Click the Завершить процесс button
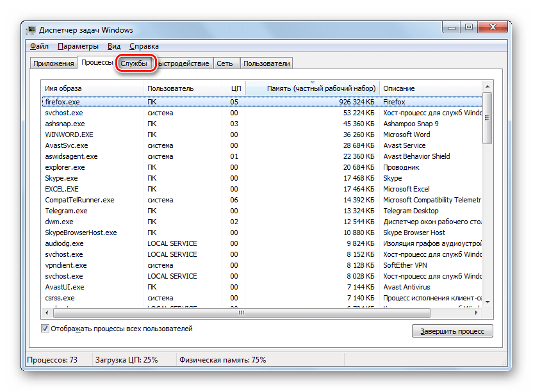The height and width of the screenshot is (392, 533). click(452, 331)
